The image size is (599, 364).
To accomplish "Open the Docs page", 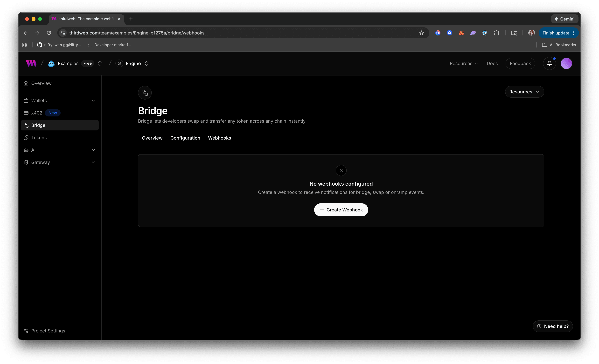I will click(492, 63).
